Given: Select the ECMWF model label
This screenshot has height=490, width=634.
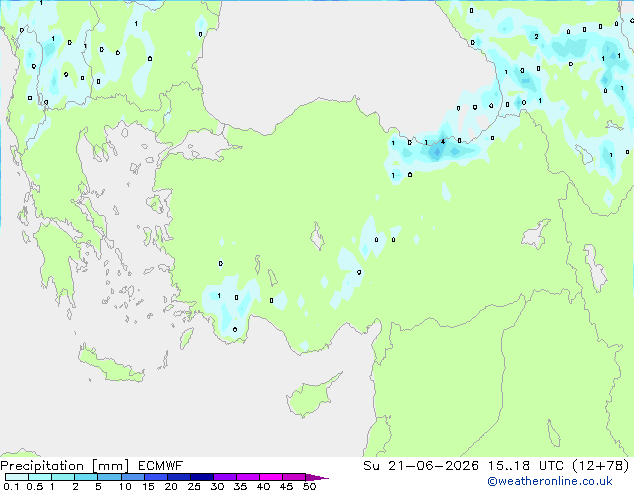Looking at the screenshot, I should point(161,466).
